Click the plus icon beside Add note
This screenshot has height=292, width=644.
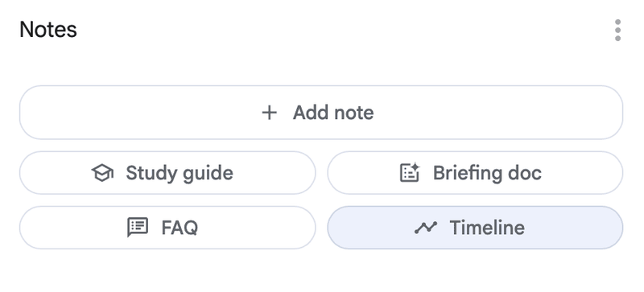(270, 113)
